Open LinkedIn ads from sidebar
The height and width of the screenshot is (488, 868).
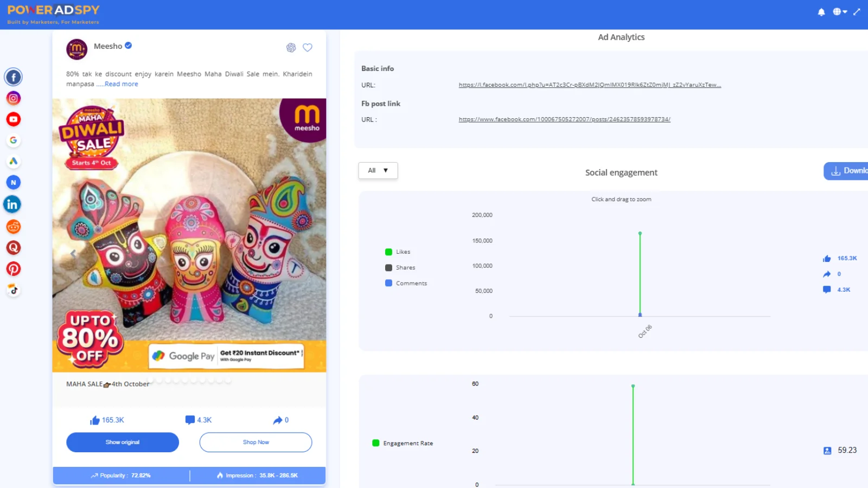tap(12, 204)
